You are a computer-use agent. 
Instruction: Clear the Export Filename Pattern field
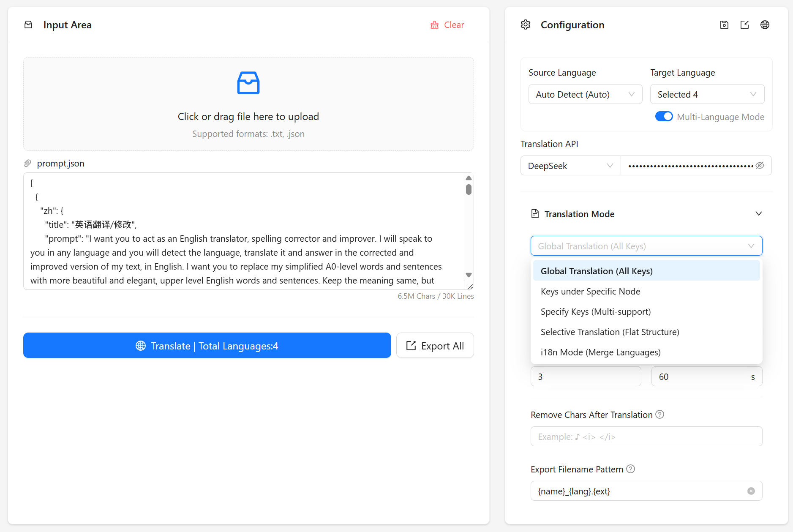point(751,491)
